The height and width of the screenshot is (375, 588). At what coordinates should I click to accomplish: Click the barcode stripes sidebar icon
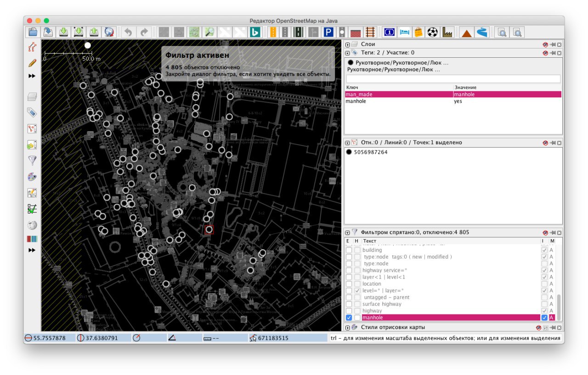(x=32, y=239)
